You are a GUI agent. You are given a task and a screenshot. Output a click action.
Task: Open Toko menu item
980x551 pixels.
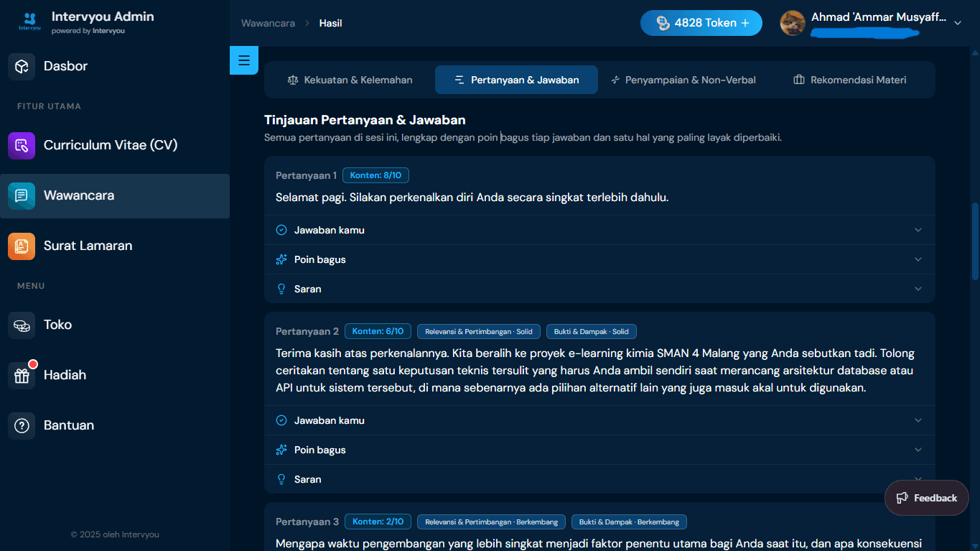point(115,325)
